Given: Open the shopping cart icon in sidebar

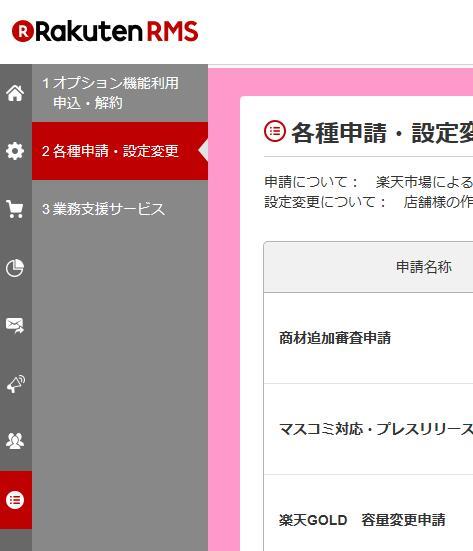Looking at the screenshot, I should tap(15, 209).
